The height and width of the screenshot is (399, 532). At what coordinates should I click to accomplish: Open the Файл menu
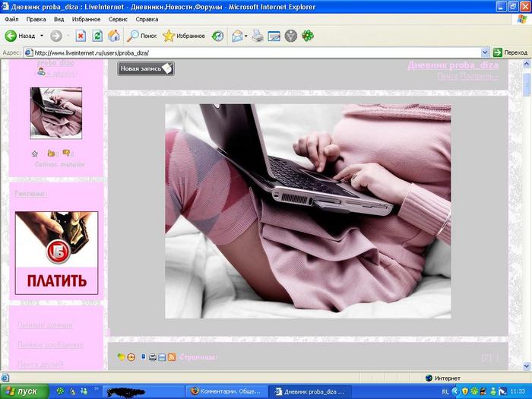11,19
